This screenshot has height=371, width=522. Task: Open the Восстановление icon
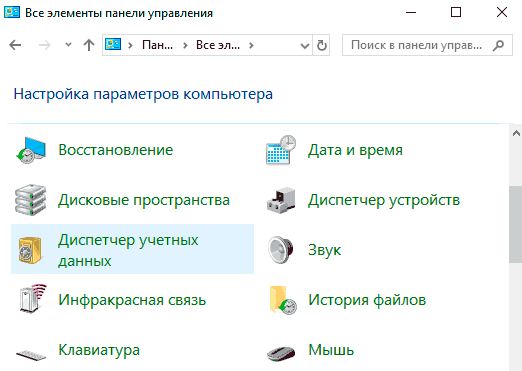coord(31,150)
